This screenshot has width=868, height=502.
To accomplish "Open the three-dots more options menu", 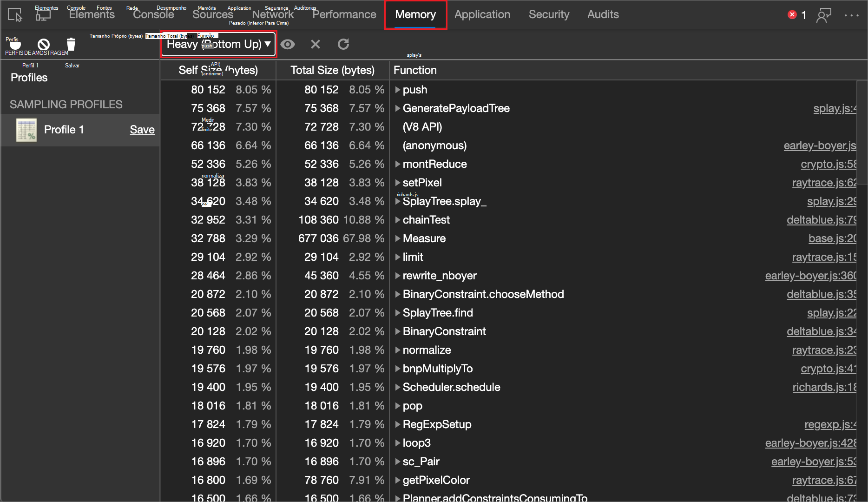I will click(851, 15).
